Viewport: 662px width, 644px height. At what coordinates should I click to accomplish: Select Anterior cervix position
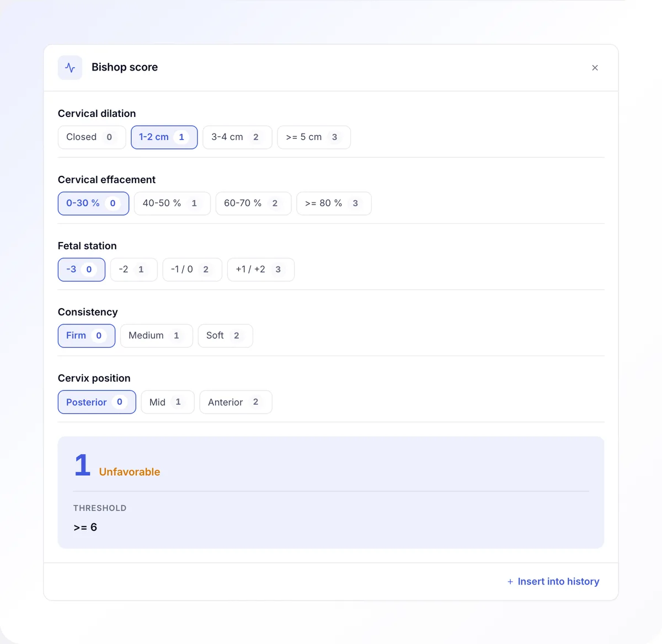click(x=236, y=402)
